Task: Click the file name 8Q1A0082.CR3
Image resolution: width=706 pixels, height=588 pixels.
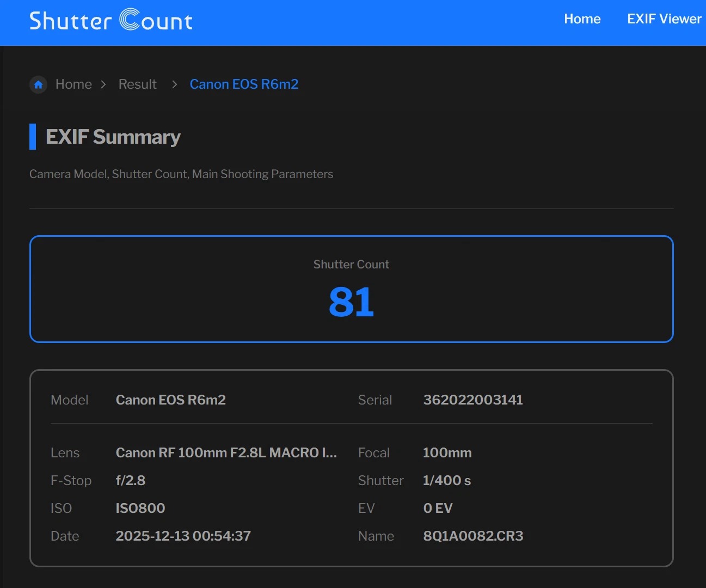Action: (x=472, y=536)
